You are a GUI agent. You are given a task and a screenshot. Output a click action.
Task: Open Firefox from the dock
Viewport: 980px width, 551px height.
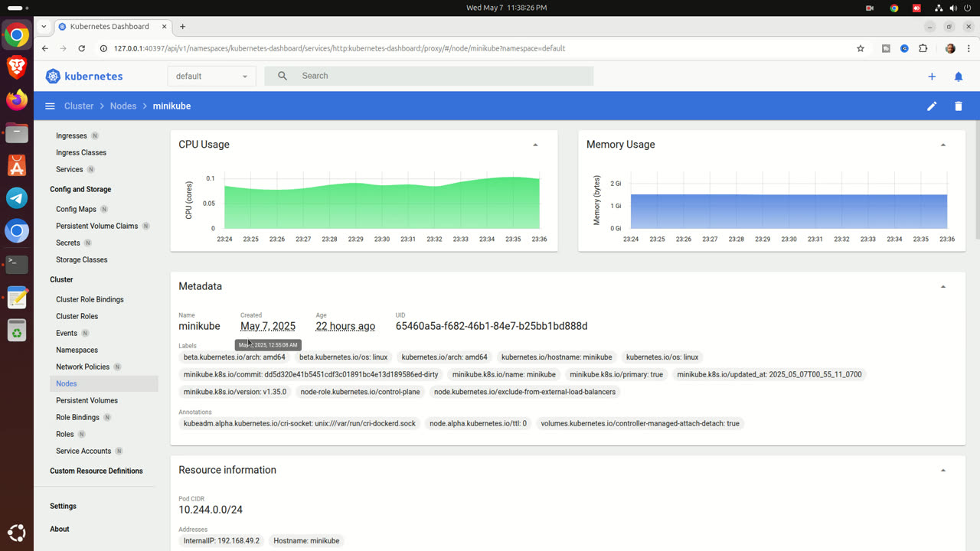17,99
